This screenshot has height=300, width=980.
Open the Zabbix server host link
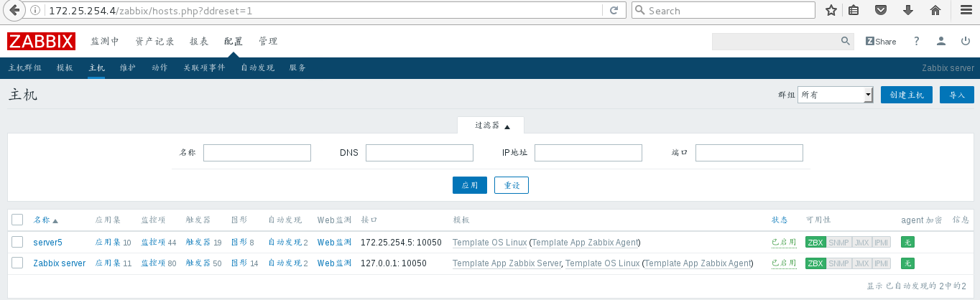[59, 263]
